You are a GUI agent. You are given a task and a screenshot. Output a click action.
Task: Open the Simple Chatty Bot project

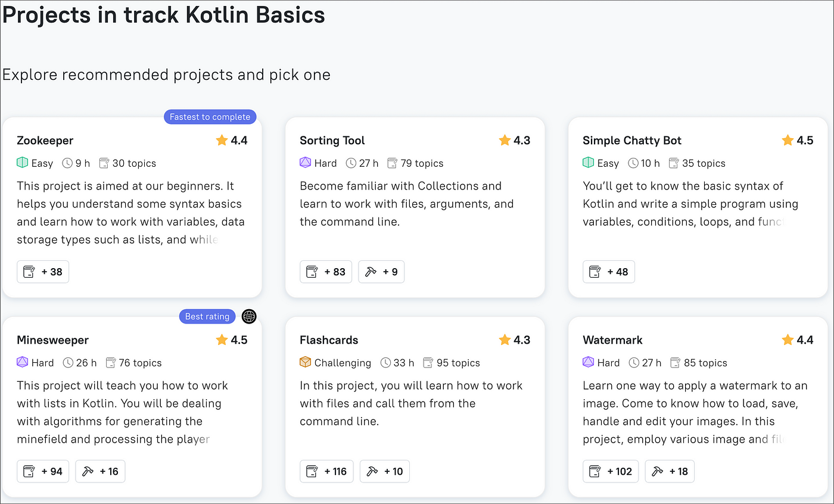click(632, 141)
